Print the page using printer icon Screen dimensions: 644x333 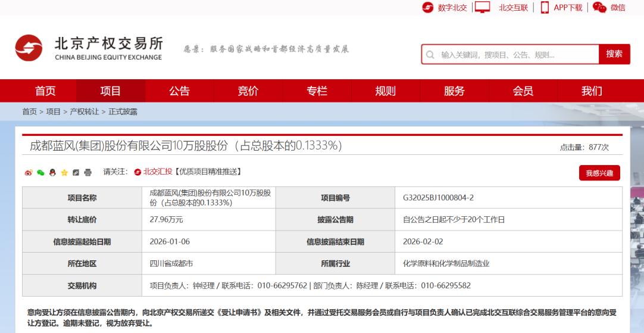click(x=87, y=173)
